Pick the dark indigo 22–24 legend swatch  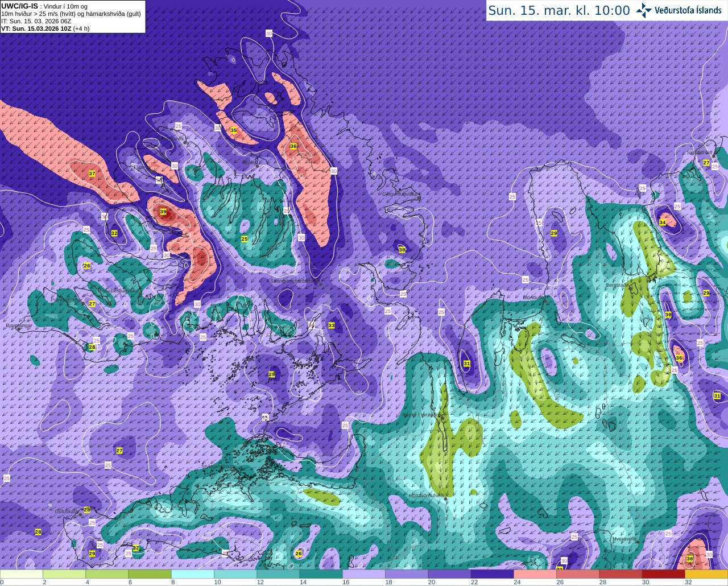pyautogui.click(x=492, y=574)
